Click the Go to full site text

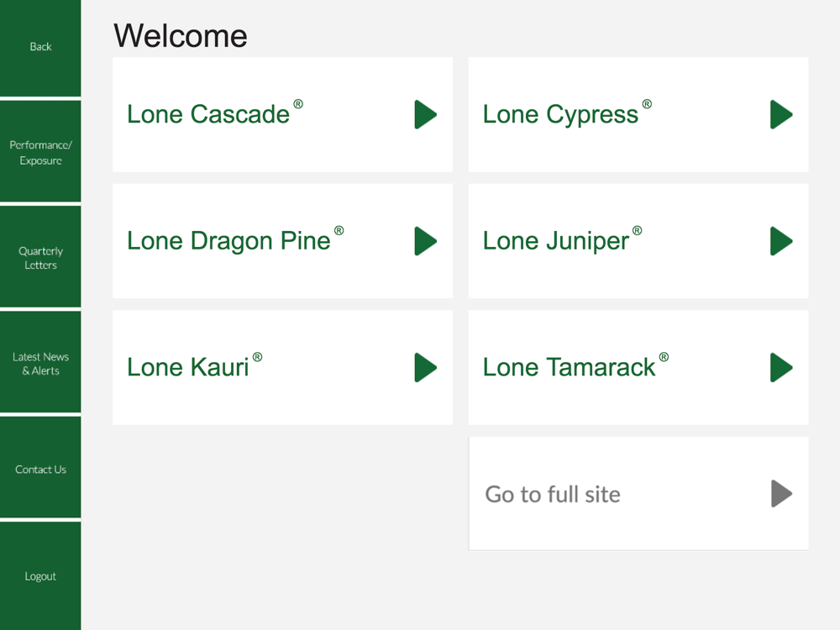pos(553,494)
